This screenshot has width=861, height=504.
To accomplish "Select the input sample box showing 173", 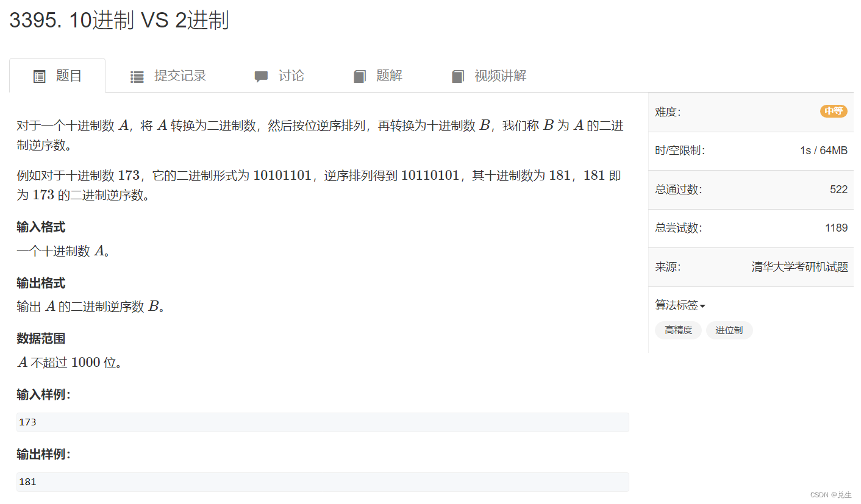I will pos(322,422).
